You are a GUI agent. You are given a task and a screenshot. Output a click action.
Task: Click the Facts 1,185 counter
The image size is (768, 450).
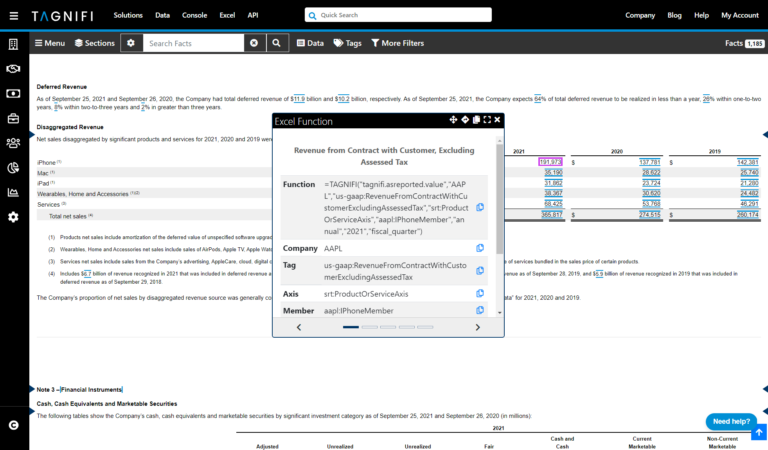744,43
